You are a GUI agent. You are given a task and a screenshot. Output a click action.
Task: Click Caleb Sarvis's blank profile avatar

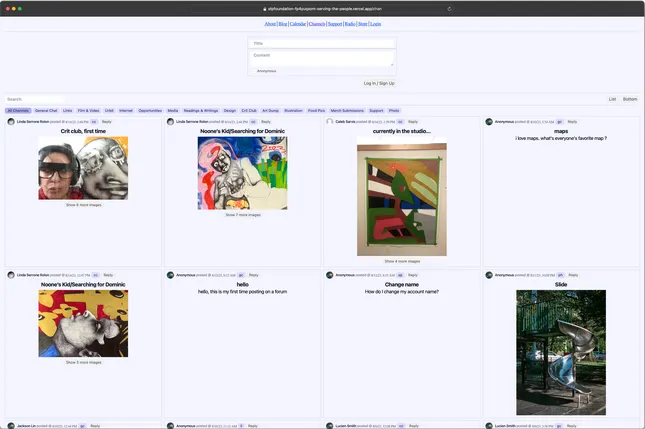pos(329,122)
